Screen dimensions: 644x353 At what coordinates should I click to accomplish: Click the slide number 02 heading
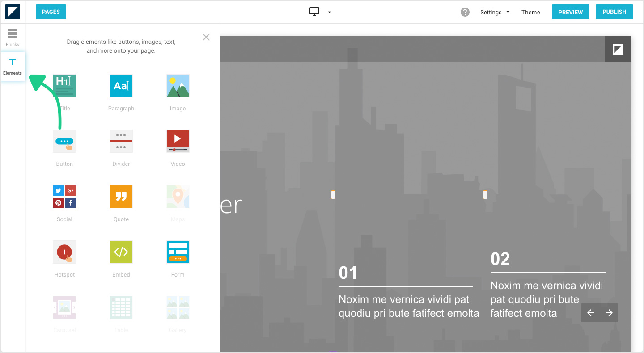pos(500,259)
